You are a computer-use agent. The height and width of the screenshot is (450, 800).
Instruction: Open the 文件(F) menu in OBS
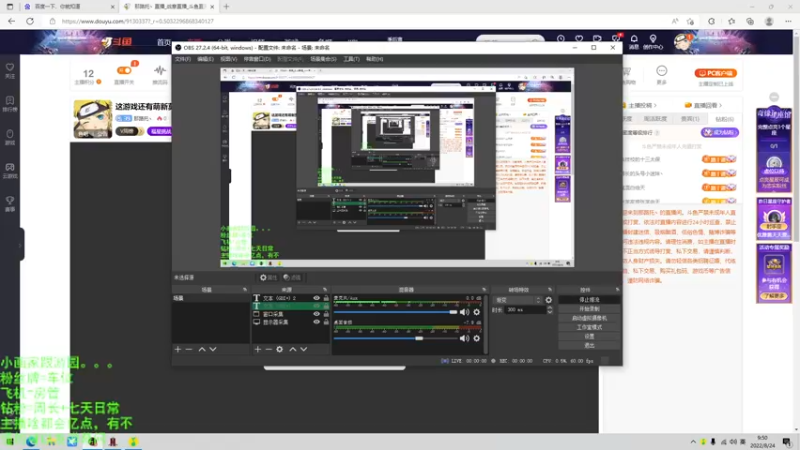coord(183,59)
